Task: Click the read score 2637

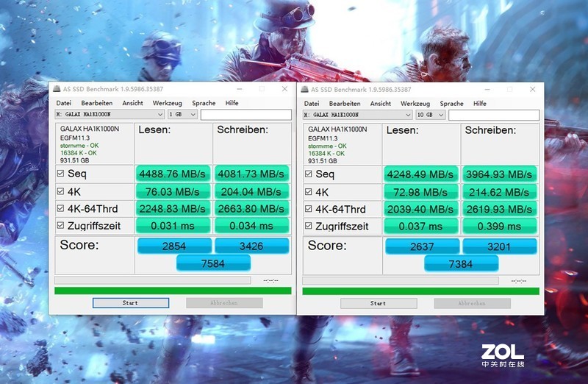Action: click(x=422, y=246)
